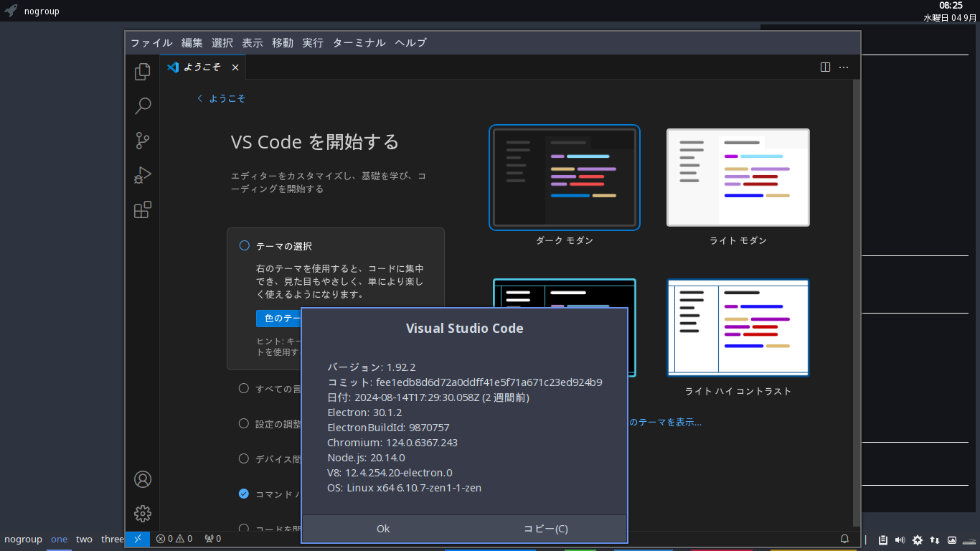The image size is (980, 551).
Task: Click the nogroup label in bottom panel
Action: [23, 540]
